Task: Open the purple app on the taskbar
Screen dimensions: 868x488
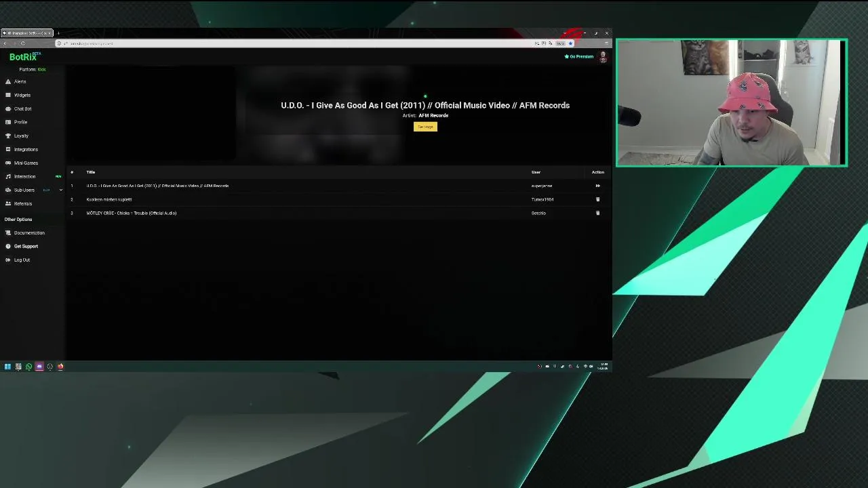Action: tap(39, 367)
